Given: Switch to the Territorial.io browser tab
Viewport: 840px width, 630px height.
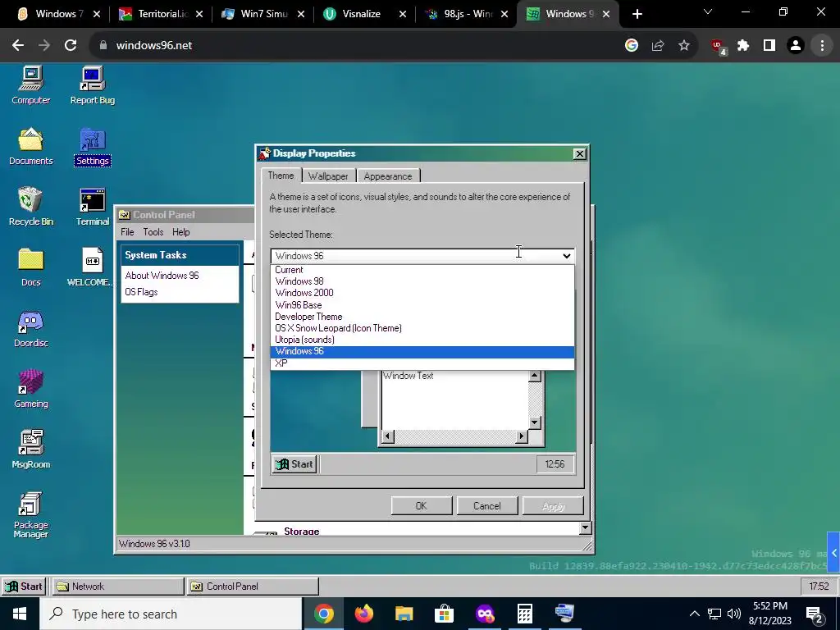Looking at the screenshot, I should coord(161,14).
